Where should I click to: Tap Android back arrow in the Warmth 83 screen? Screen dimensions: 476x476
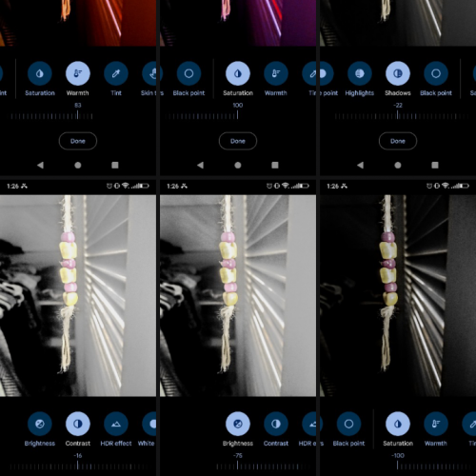coord(40,165)
